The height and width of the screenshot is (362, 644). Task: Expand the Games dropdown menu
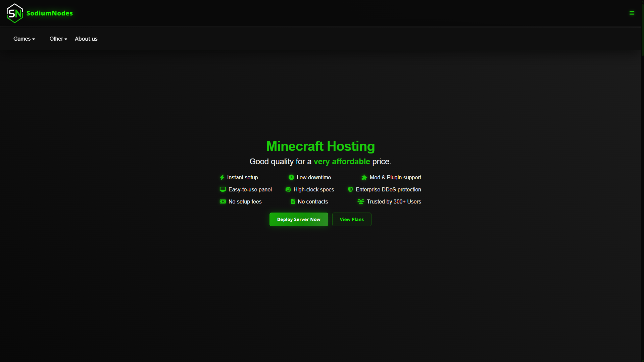click(24, 39)
